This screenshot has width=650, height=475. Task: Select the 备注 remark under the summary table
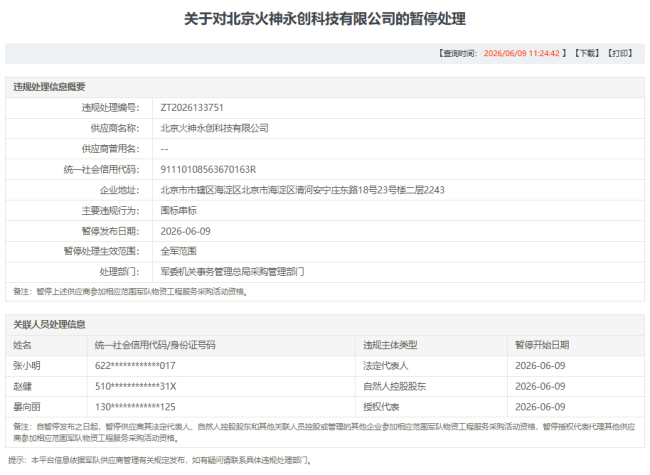click(131, 292)
